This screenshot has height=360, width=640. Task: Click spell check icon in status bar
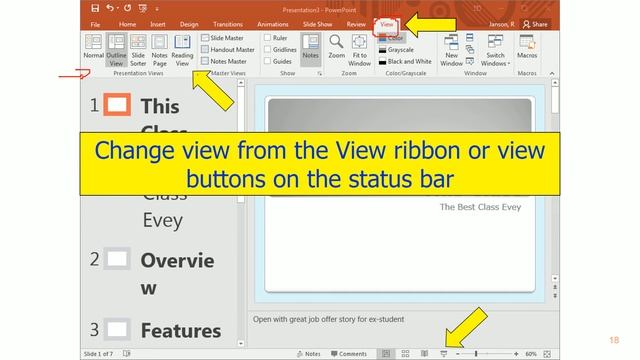pos(127,354)
